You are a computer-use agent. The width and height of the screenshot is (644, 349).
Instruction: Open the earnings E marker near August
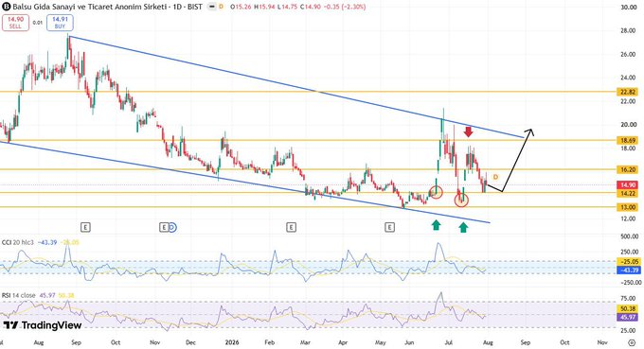85,227
